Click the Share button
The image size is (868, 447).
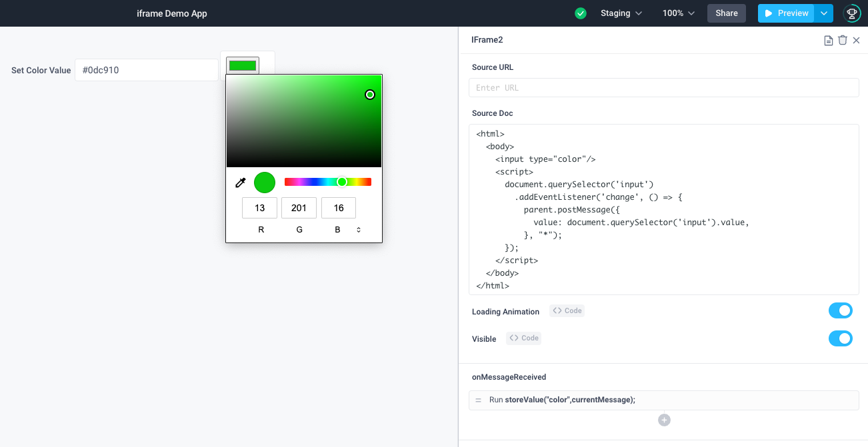726,13
